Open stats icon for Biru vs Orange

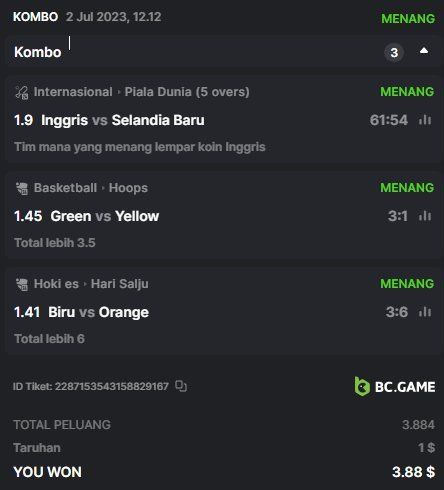coord(425,312)
